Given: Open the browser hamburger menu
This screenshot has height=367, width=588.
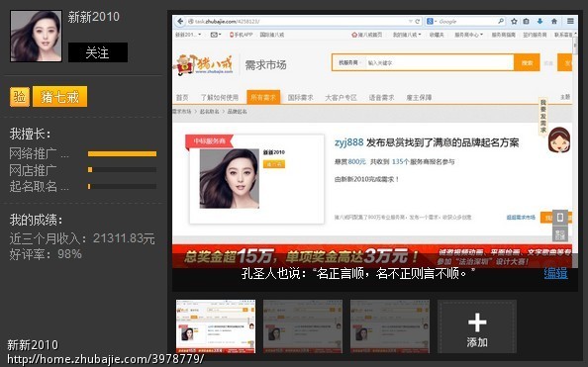Looking at the screenshot, I should click(x=570, y=22).
